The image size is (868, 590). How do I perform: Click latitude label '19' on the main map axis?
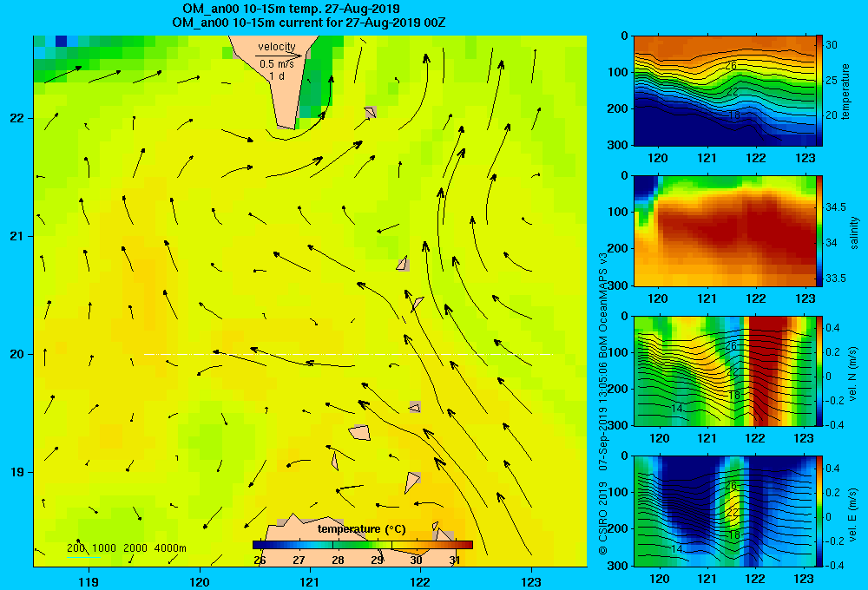(x=16, y=472)
